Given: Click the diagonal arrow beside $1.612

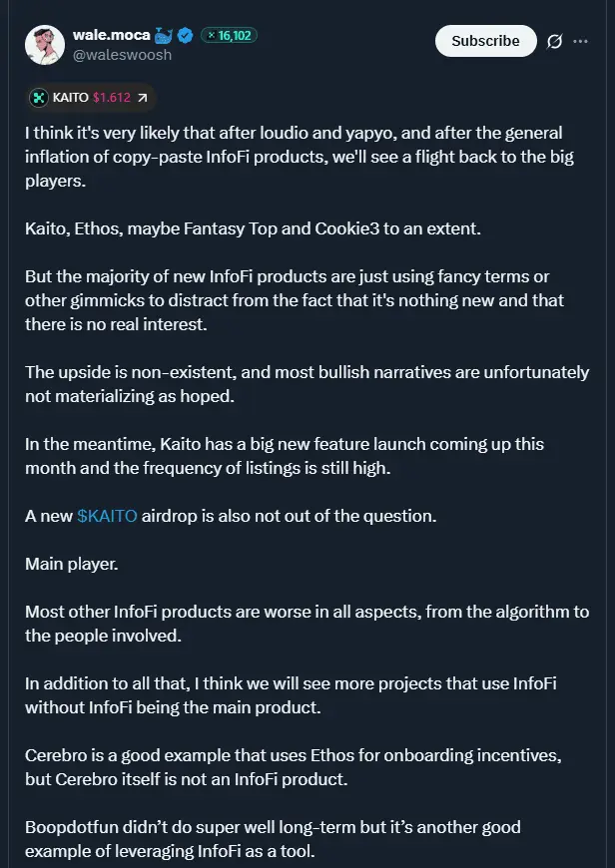Looking at the screenshot, I should click(x=143, y=98).
